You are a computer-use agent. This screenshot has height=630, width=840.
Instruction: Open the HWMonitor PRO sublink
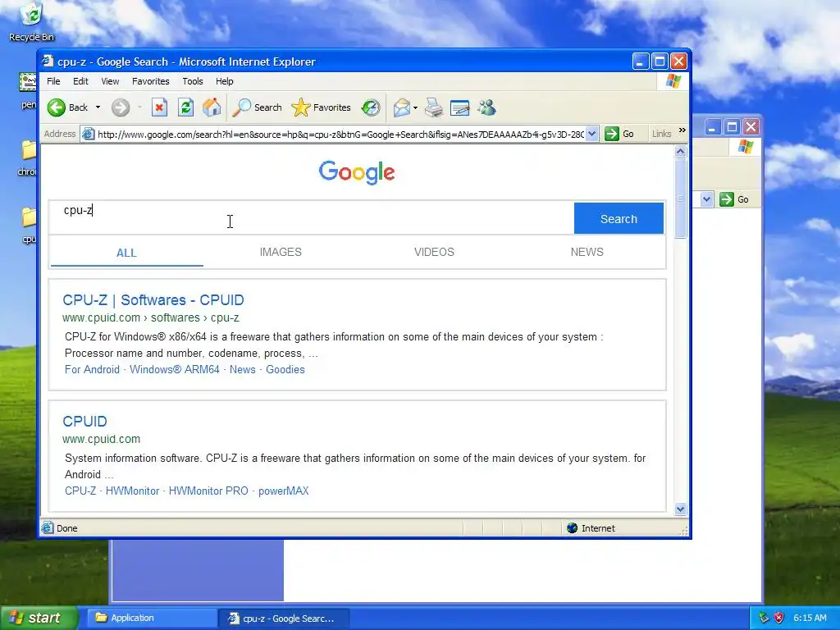point(208,491)
